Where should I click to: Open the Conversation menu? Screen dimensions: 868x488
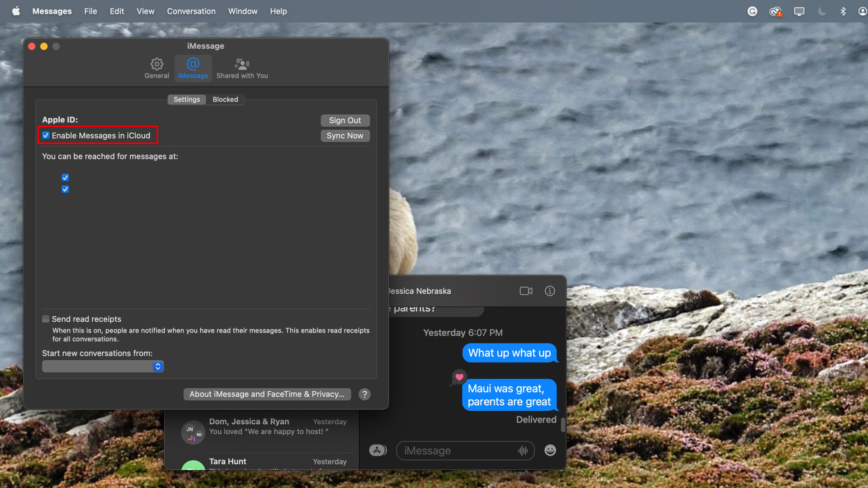point(191,11)
